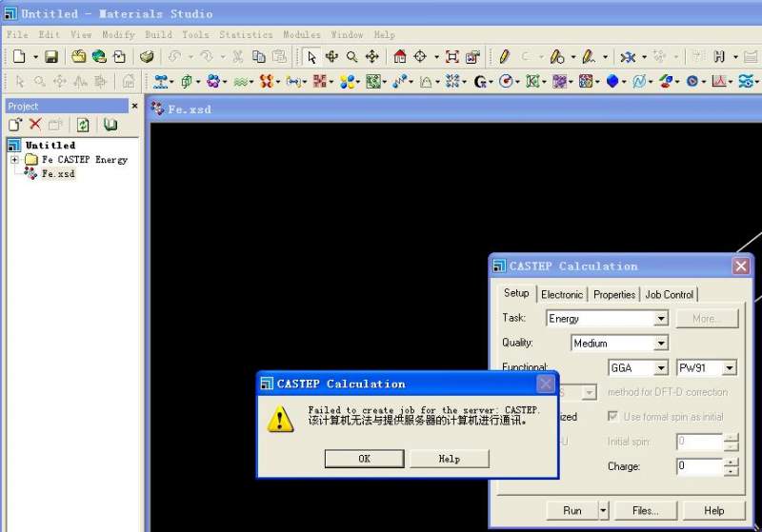The image size is (762, 532).
Task: Click the Import folder icon
Action: [79, 57]
